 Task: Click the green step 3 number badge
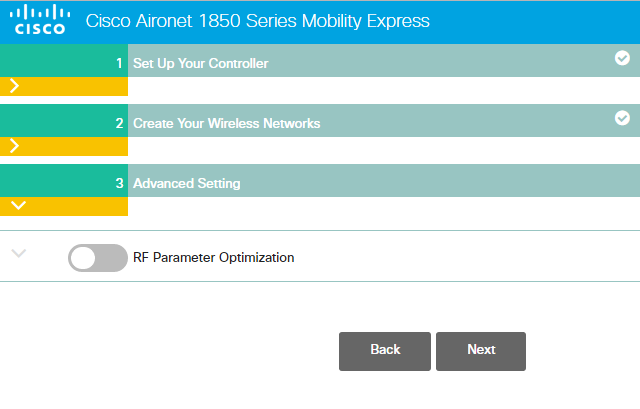pyautogui.click(x=64, y=183)
